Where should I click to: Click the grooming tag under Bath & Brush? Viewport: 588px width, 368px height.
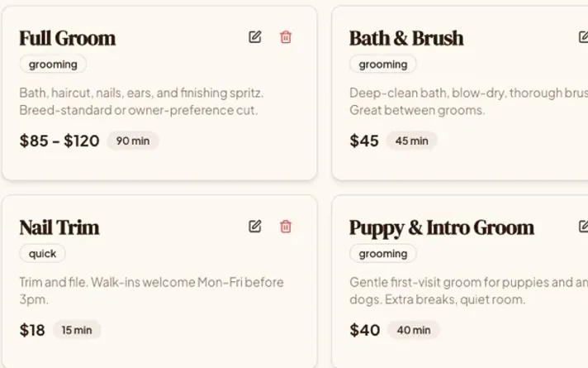click(383, 65)
